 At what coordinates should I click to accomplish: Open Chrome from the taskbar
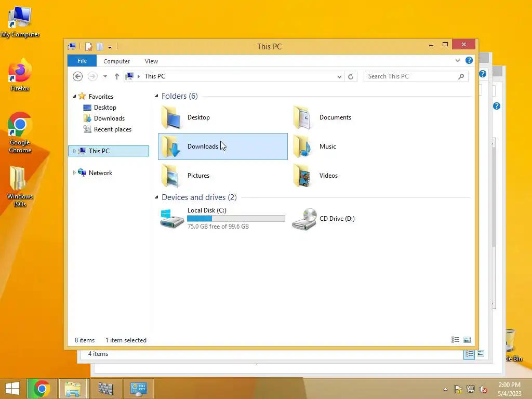pyautogui.click(x=42, y=389)
